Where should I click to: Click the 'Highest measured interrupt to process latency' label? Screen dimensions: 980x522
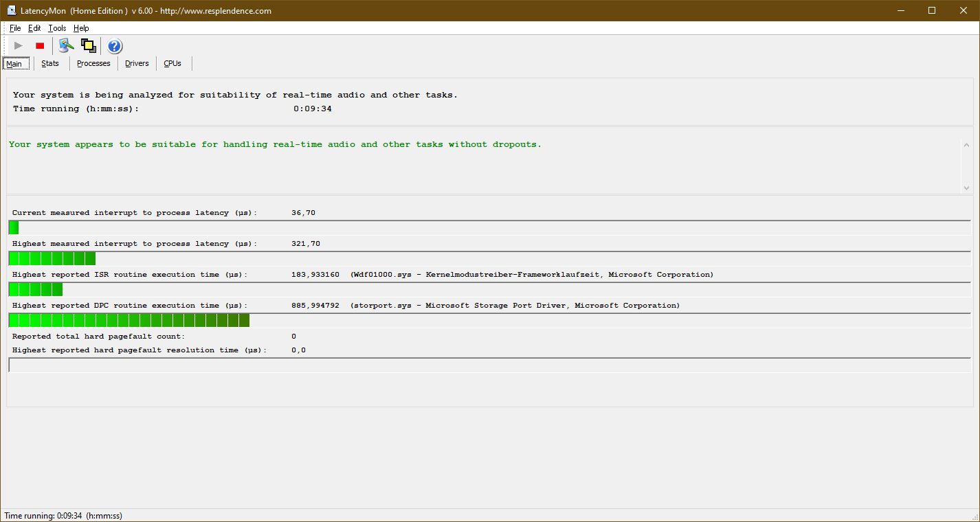click(134, 244)
